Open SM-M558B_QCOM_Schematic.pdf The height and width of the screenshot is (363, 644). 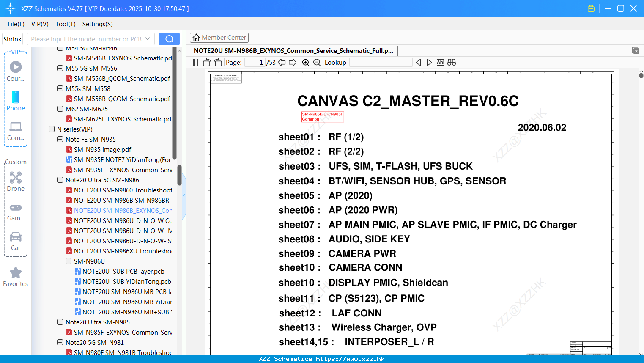click(x=118, y=99)
